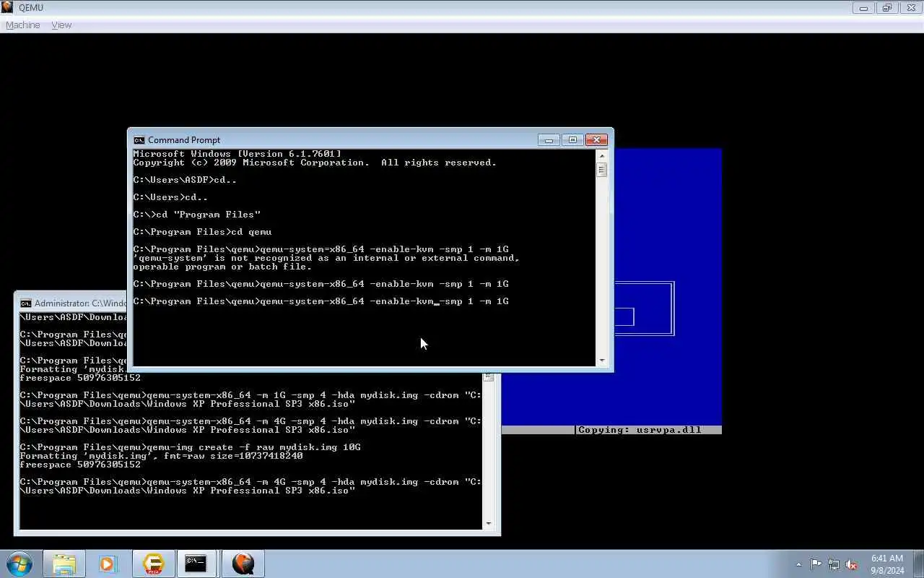Open Action Center flag icon
This screenshot has width=924, height=578.
tap(816, 564)
